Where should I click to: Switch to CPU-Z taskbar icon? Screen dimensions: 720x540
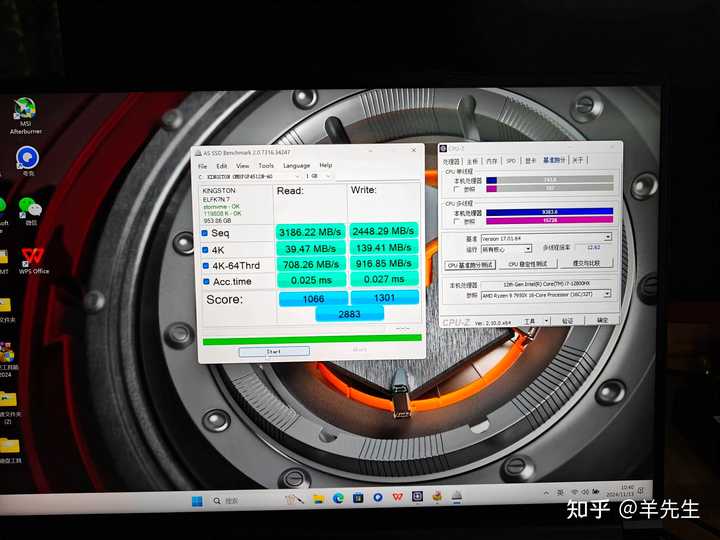[417, 496]
